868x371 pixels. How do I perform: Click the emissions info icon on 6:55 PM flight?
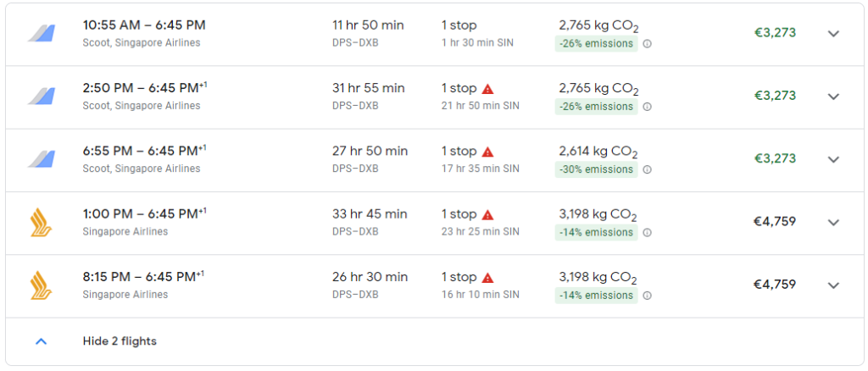click(x=647, y=169)
